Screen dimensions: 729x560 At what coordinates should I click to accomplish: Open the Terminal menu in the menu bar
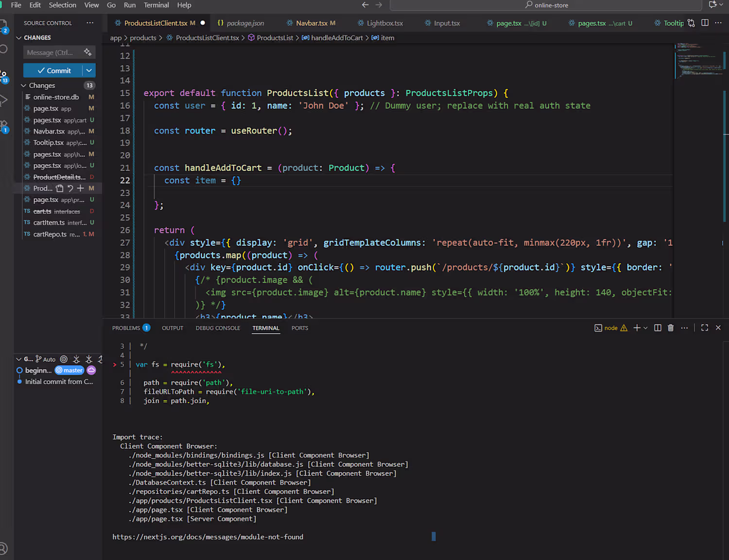156,5
